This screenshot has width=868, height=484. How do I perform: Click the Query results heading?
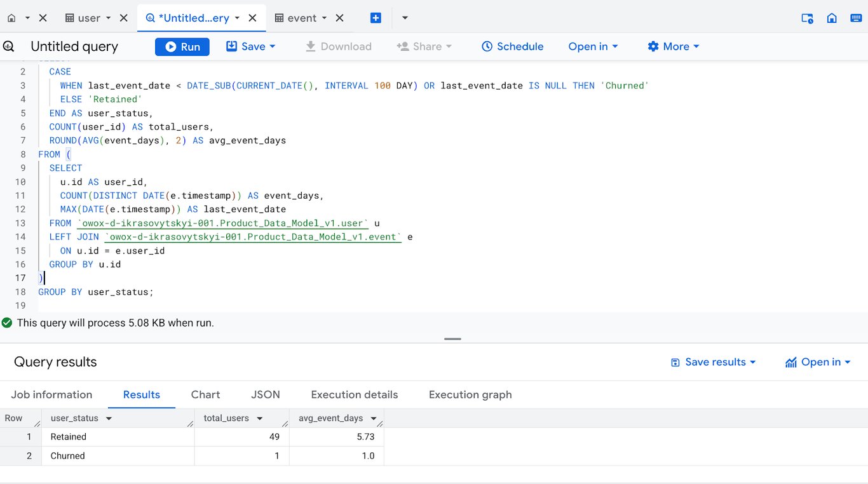55,362
